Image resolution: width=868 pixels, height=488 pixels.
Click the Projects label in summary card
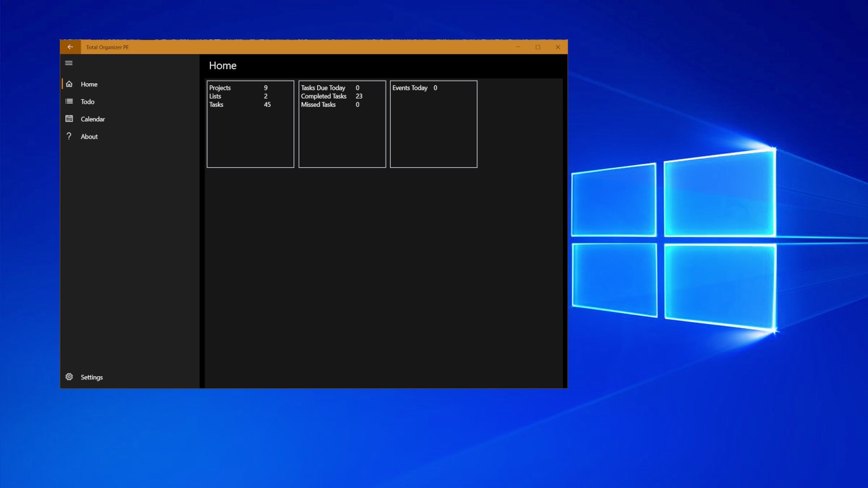click(x=220, y=88)
